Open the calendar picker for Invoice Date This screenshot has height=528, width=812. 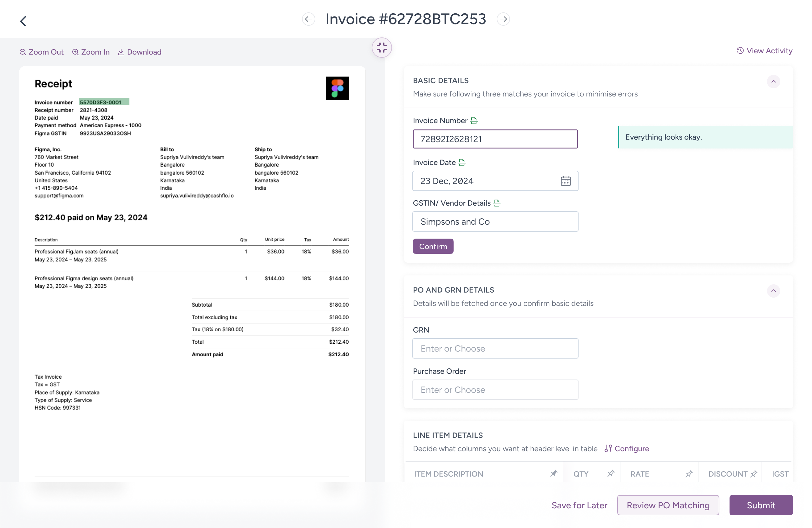point(566,181)
